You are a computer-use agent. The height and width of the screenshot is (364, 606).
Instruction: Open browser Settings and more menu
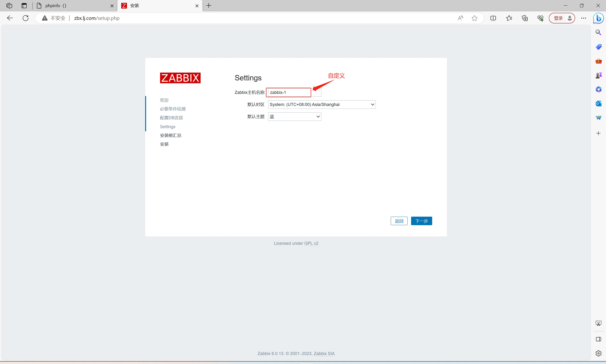[x=584, y=18]
